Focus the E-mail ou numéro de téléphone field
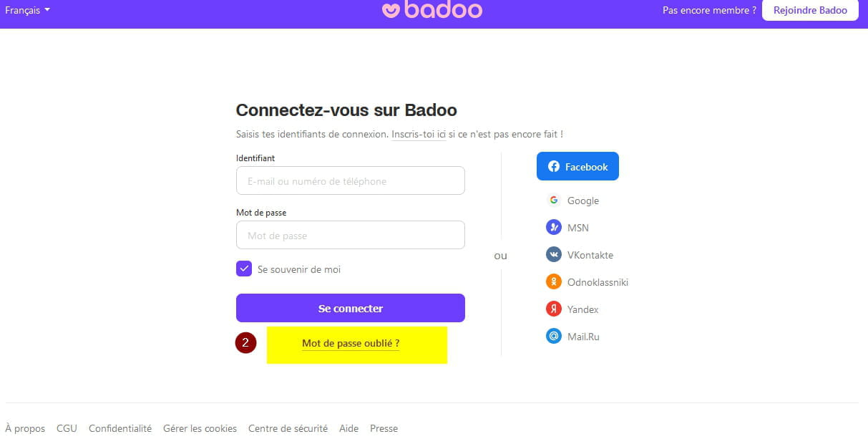 [351, 180]
